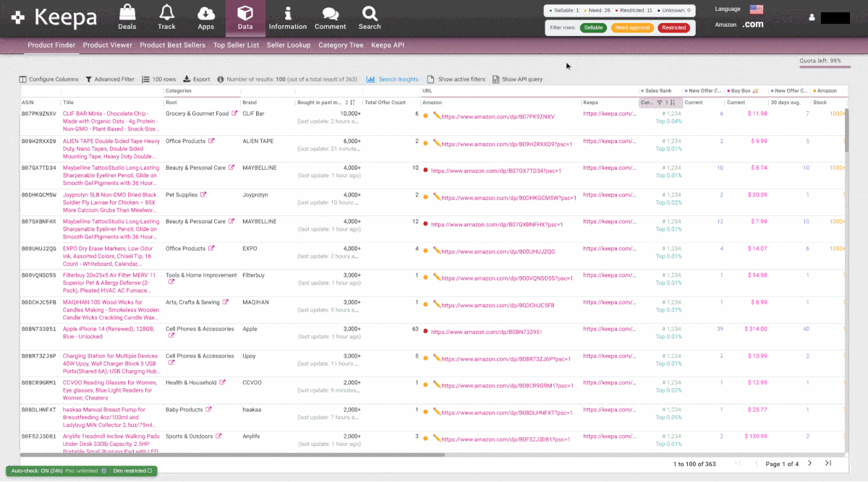
Task: Open the Language flag selector
Action: [757, 9]
